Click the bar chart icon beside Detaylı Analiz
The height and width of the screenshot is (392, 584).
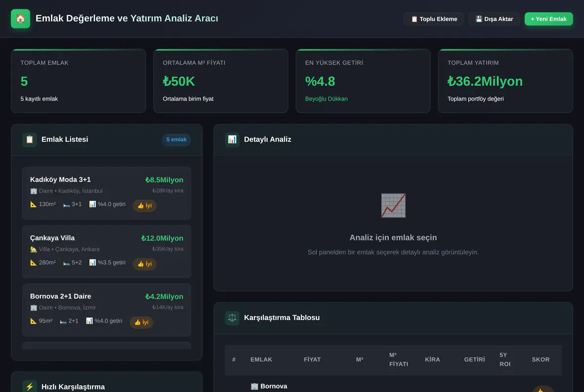[x=232, y=140]
